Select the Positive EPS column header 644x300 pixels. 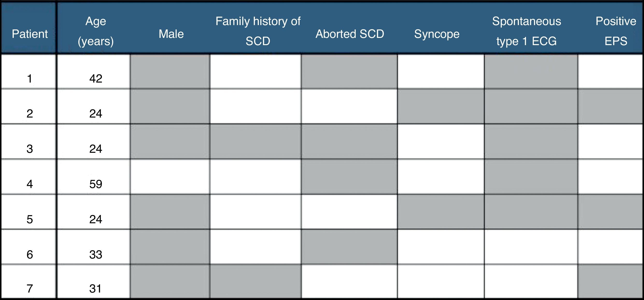(x=616, y=31)
